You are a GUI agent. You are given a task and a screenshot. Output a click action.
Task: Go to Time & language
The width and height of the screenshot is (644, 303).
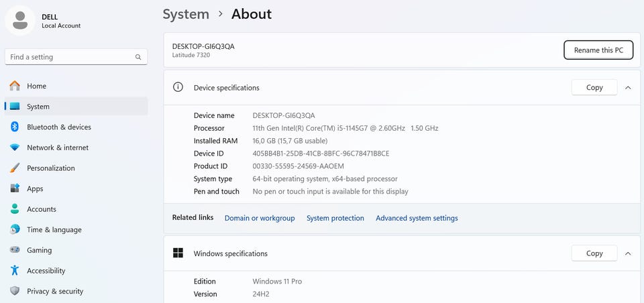point(76,229)
